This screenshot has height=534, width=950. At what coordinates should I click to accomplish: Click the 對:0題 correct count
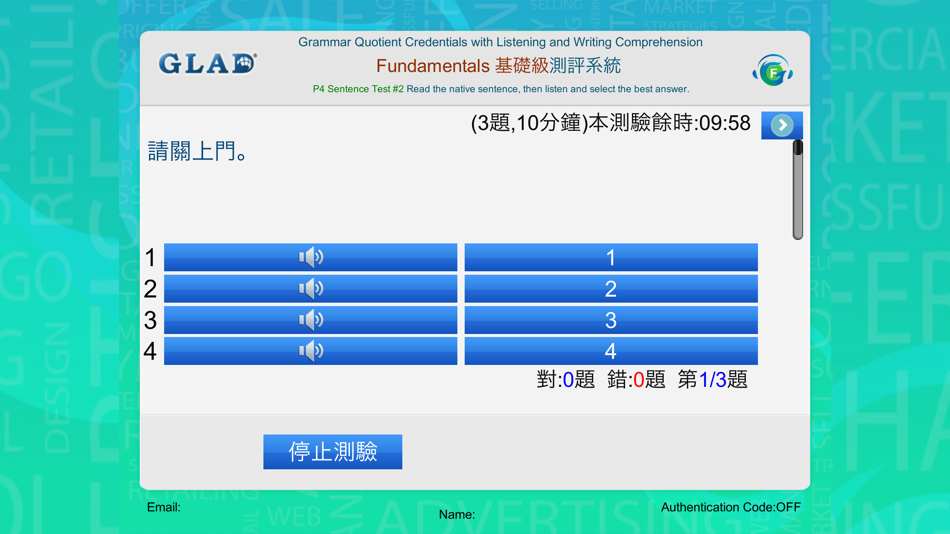pos(565,380)
